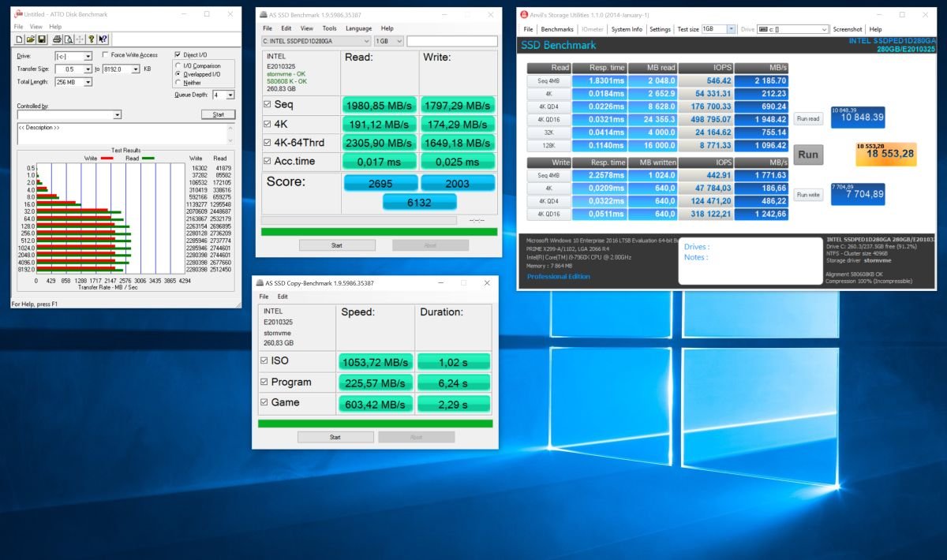Toggle the 4K-64Thrd checkbox in AS SSD

click(x=268, y=143)
